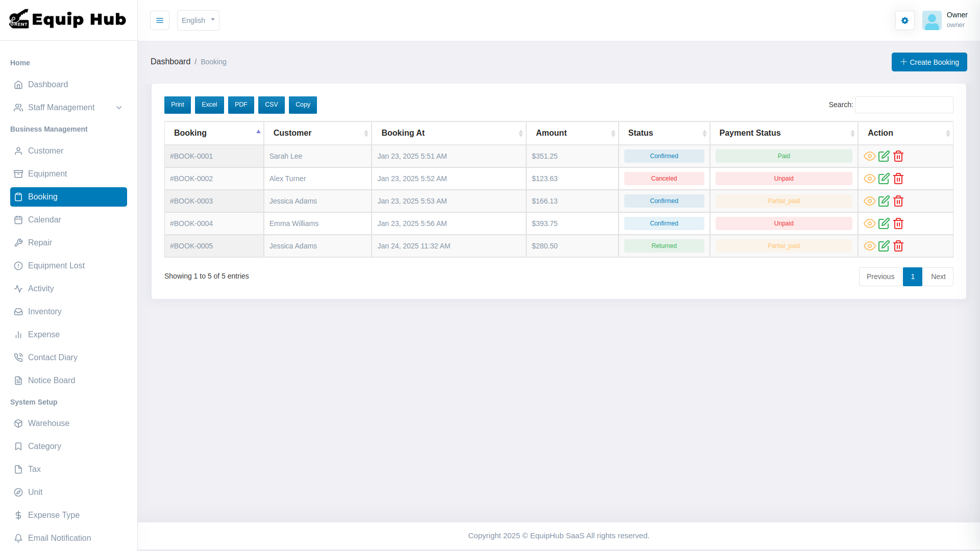Edit booking #BOOK-0002 pencil icon
This screenshot has height=551, width=980.
[x=884, y=179]
